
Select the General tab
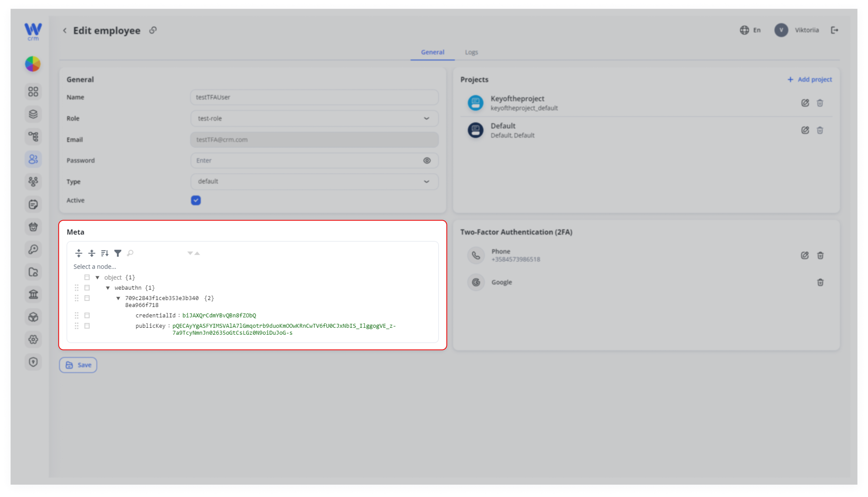click(x=433, y=52)
